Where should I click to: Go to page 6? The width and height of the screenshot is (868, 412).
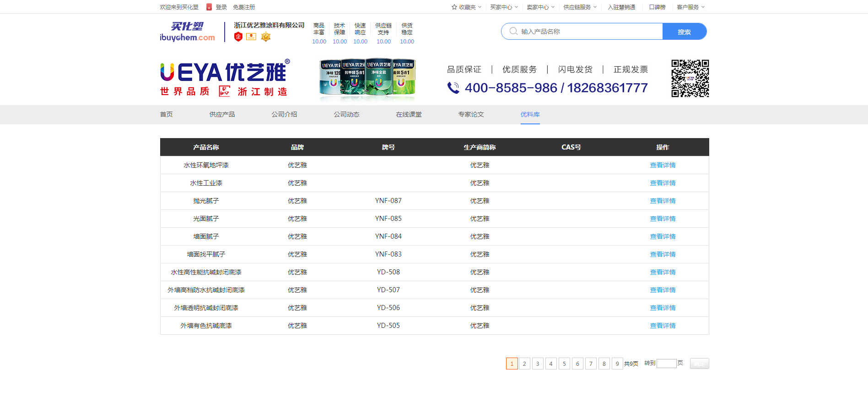(x=577, y=364)
